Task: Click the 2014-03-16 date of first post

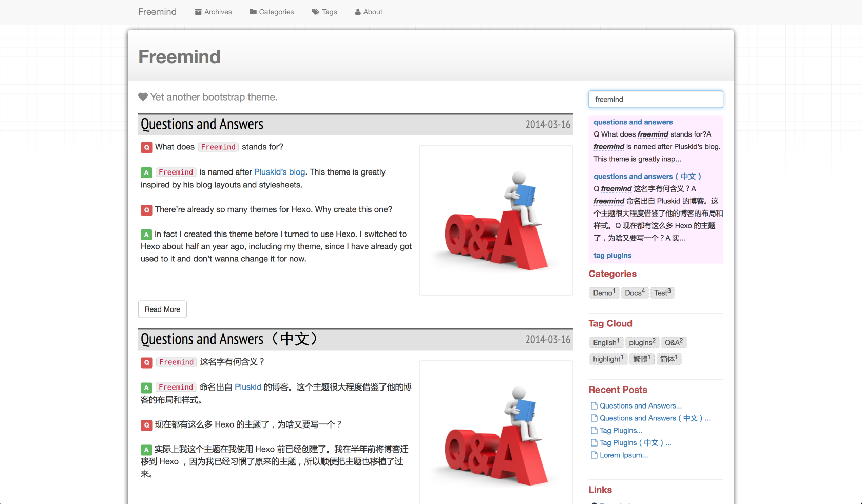Action: pyautogui.click(x=548, y=125)
